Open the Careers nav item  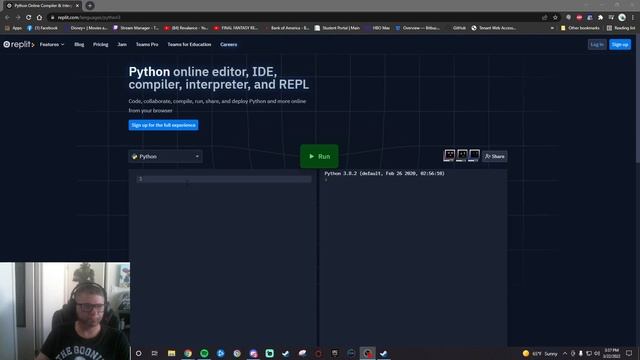point(229,44)
